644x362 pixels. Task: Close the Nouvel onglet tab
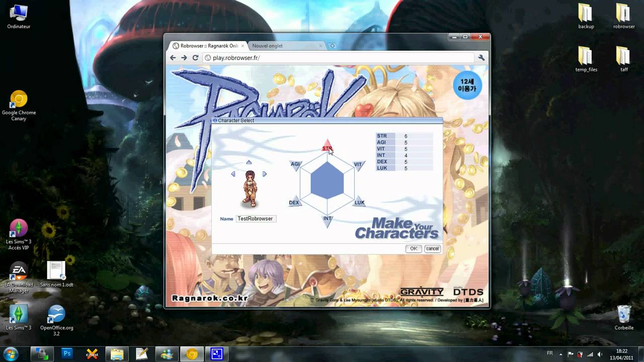[x=321, y=46]
